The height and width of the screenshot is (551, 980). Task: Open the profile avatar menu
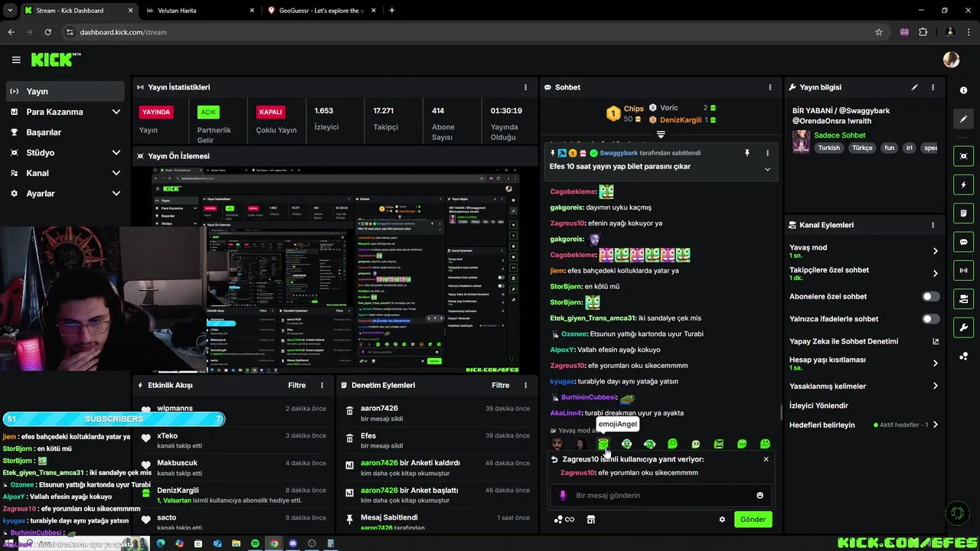[951, 60]
